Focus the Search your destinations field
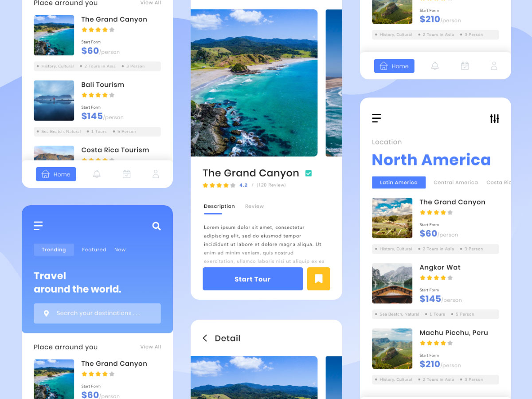The image size is (532, 399). point(97,313)
